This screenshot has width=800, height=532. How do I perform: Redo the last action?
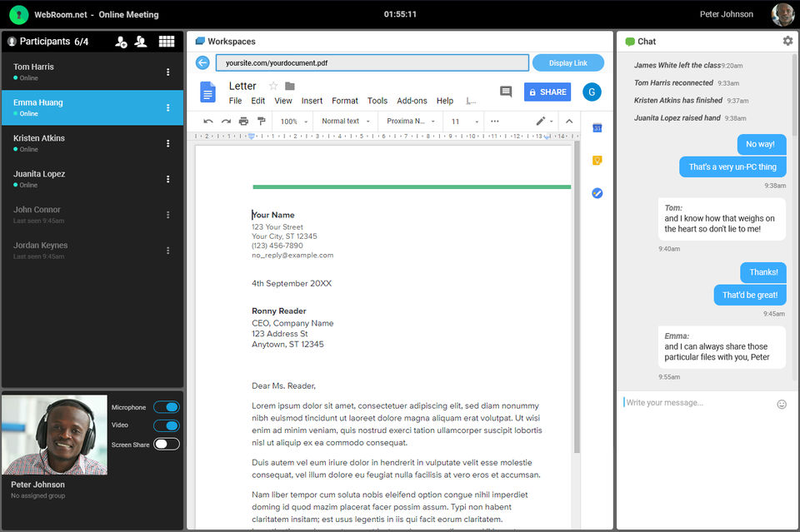[226, 122]
